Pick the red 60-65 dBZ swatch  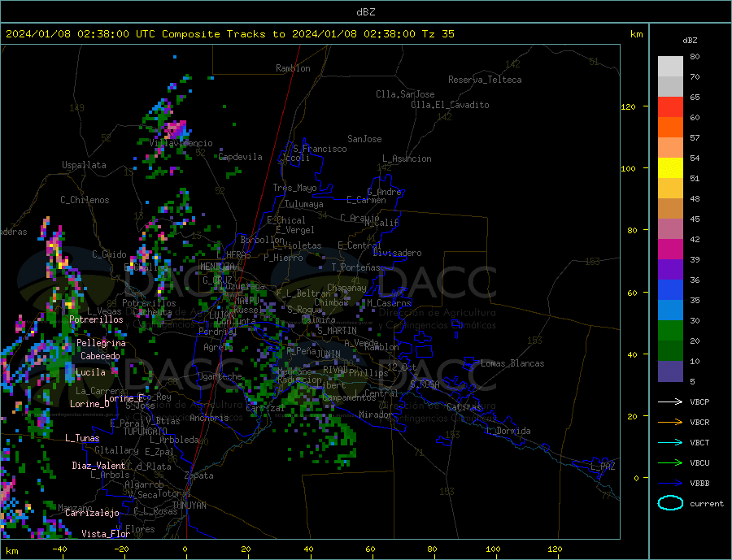[670, 106]
